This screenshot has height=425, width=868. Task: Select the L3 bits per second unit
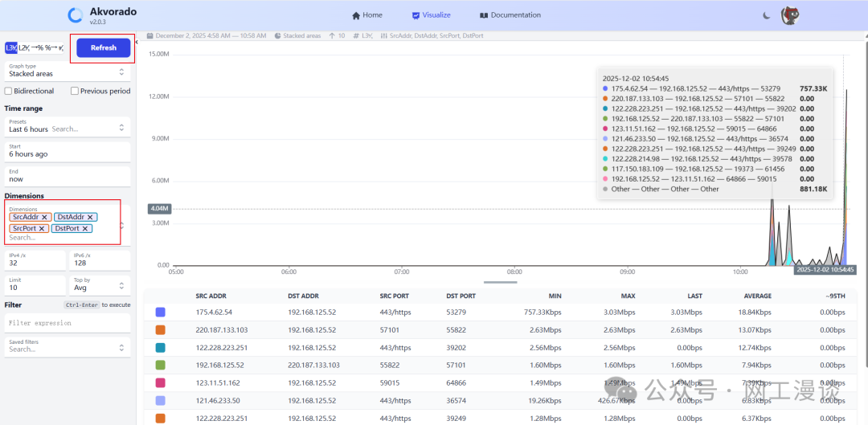tap(11, 48)
